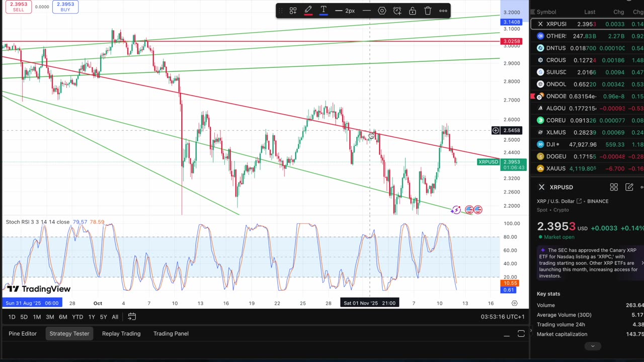
Task: Minimize the bottom panel
Action: (507, 334)
